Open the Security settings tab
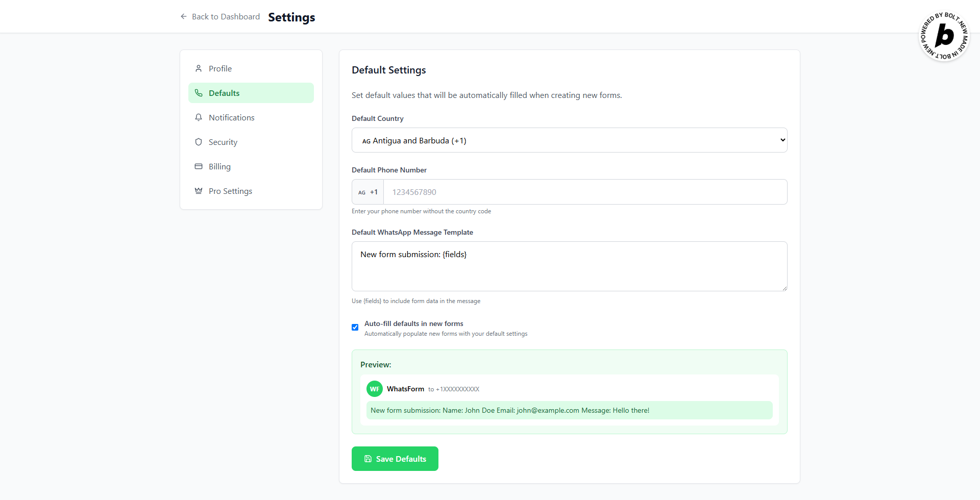980x500 pixels. 223,142
